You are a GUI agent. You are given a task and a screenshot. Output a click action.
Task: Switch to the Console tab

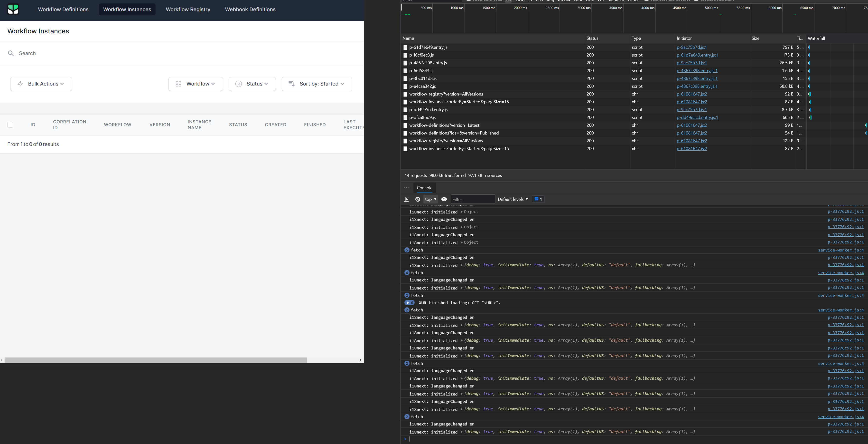424,188
